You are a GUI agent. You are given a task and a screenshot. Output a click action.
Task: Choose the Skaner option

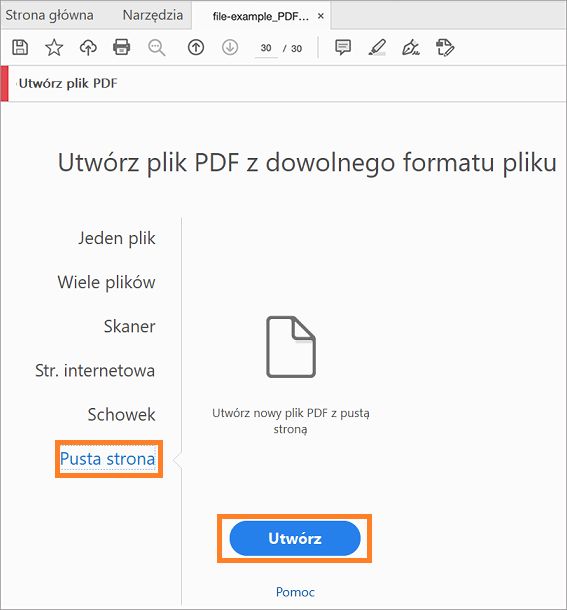point(130,326)
